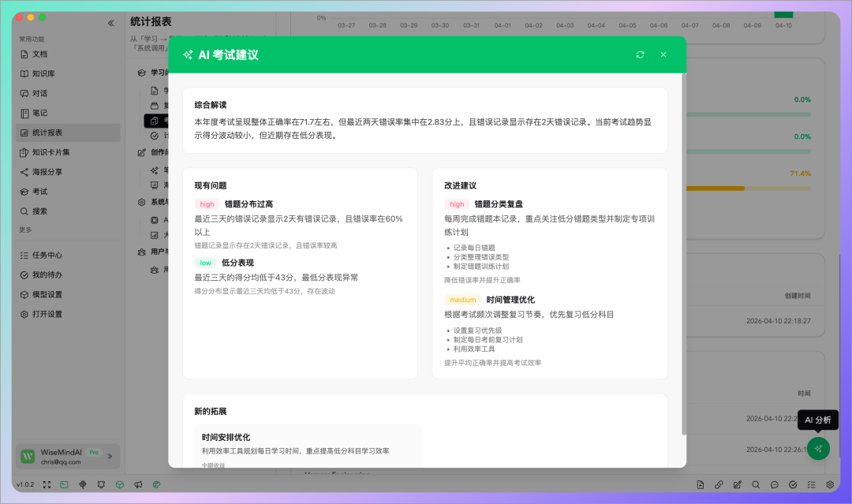Screen dimensions: 852x504
Task: Click the green cube icon in bottom bar
Action: point(120,484)
